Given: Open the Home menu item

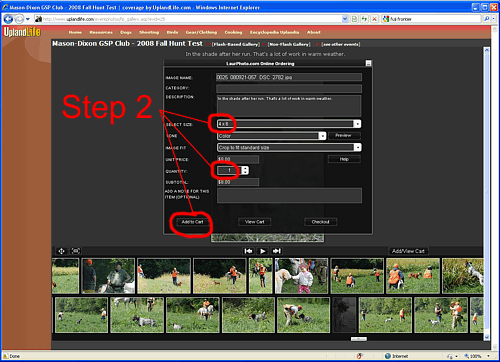Looking at the screenshot, I should (75, 32).
